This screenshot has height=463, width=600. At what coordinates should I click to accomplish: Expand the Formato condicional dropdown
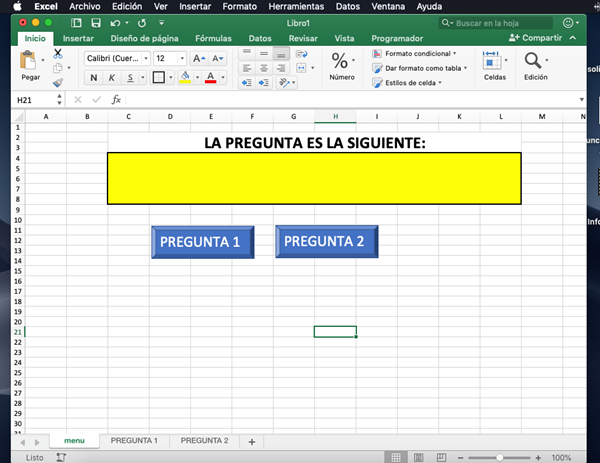[x=455, y=54]
